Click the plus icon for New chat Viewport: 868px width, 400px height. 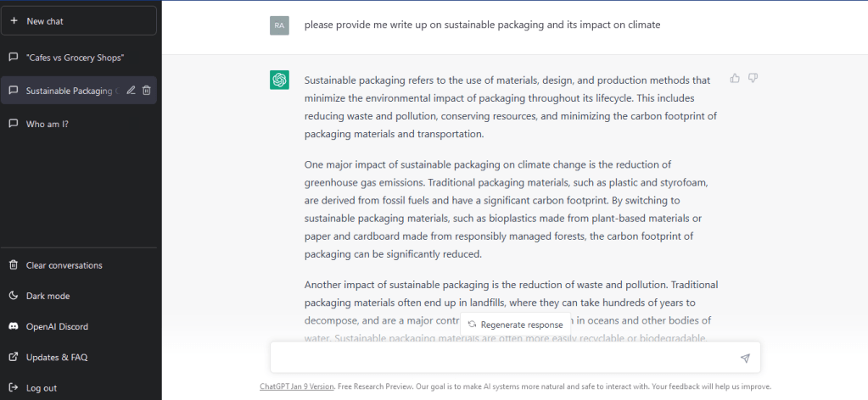14,21
